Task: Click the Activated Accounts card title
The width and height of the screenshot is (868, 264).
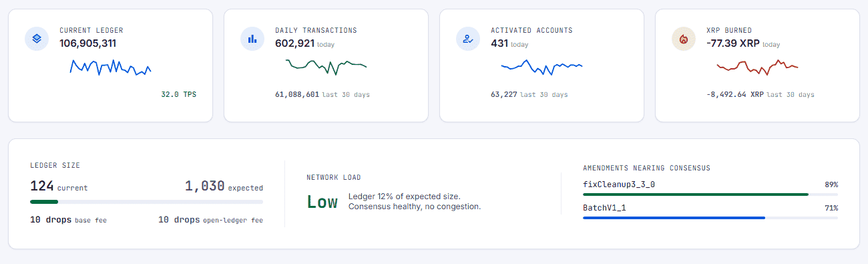Action: (531, 30)
